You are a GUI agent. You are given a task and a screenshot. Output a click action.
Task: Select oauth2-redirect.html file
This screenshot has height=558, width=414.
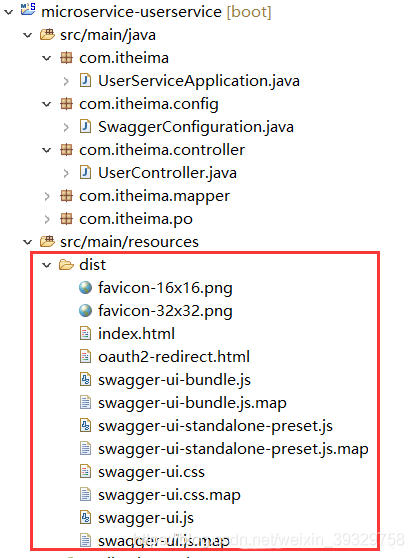[174, 357]
